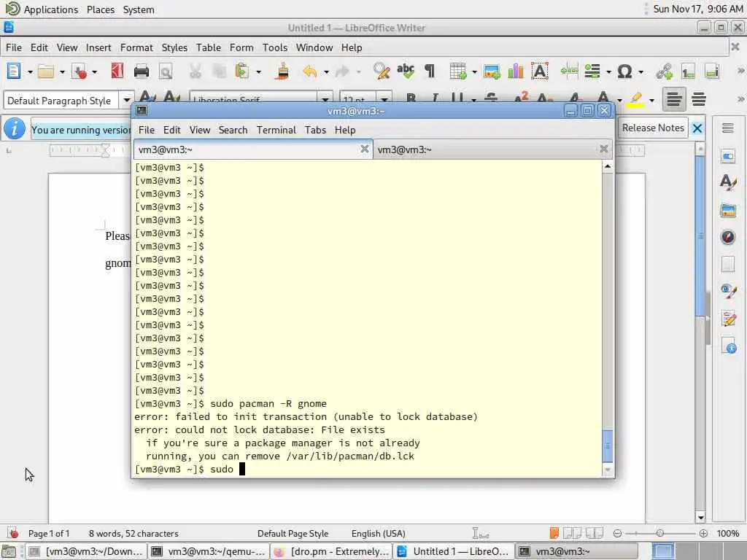Open the folder icon to open a file
747x560 pixels.
pyautogui.click(x=46, y=71)
